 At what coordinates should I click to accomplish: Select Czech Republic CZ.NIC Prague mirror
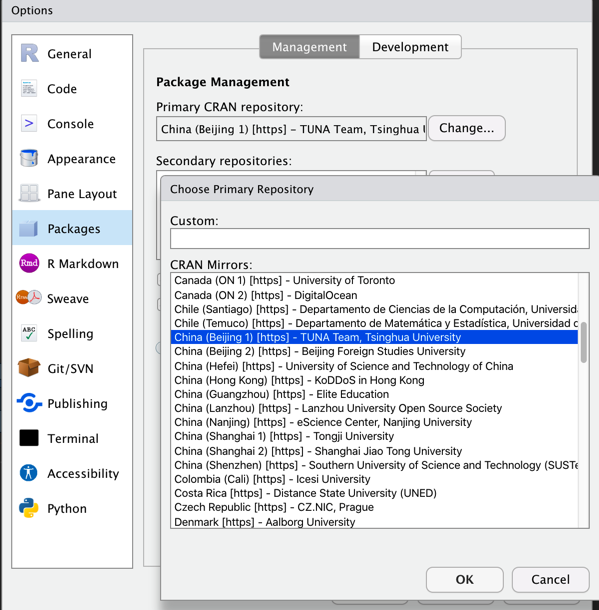pos(374,507)
